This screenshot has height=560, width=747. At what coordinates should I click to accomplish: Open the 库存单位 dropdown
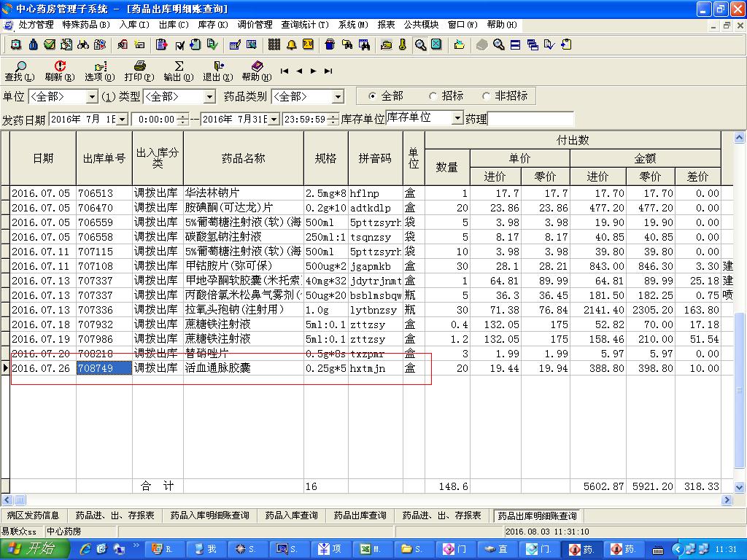coord(457,118)
